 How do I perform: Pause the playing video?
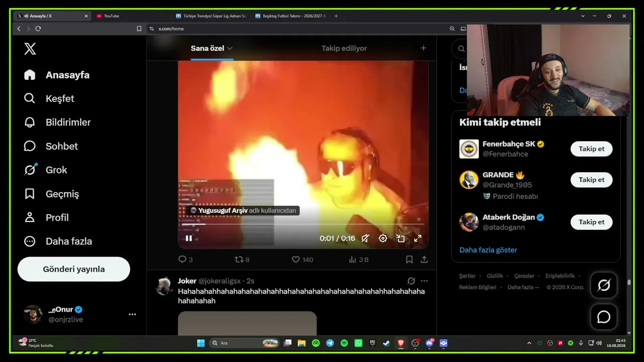point(189,238)
